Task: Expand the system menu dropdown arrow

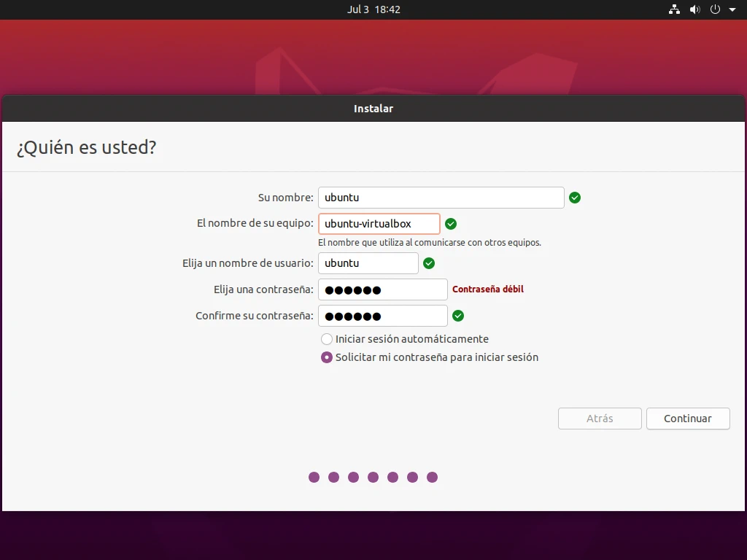Action: [x=732, y=10]
